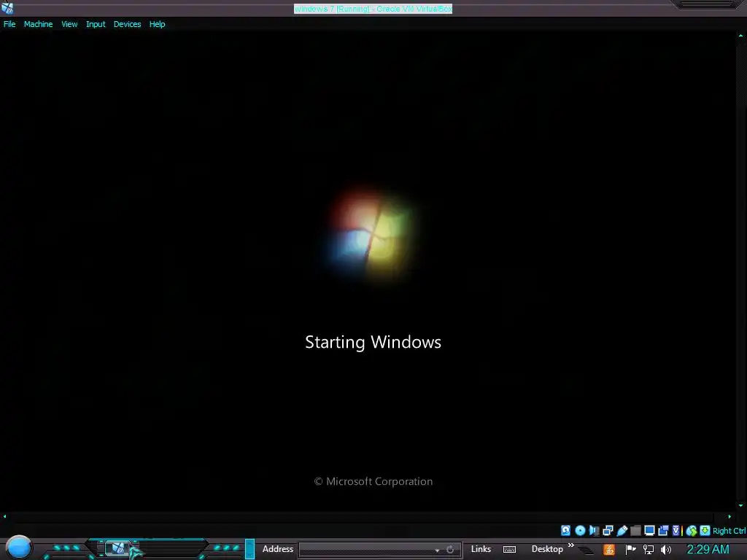Screen dimensions: 747x560
Task: Click the vertical scrollbar down arrow
Action: point(741,505)
